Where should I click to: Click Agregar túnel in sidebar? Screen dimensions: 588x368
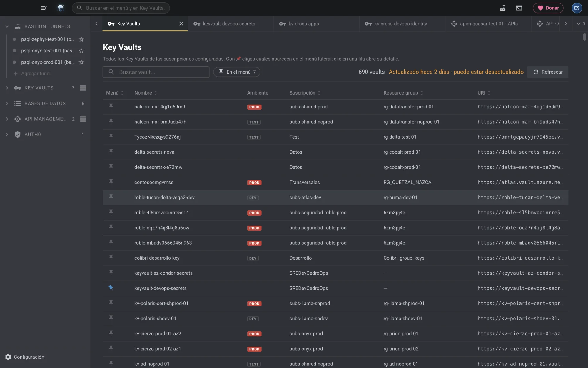32,74
